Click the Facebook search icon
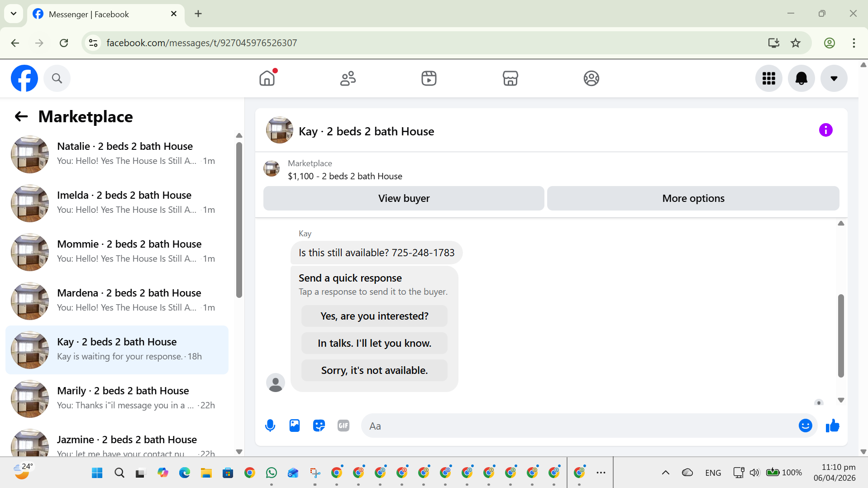Screen dimensions: 868x488 coord(57,78)
